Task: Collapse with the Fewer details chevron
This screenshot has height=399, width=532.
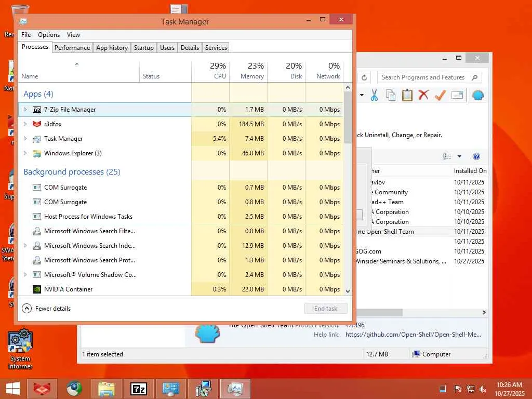Action: [x=26, y=309]
